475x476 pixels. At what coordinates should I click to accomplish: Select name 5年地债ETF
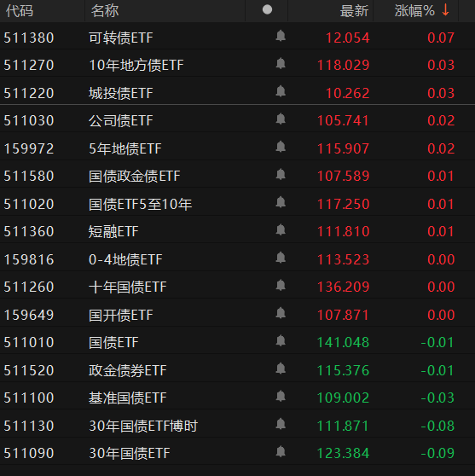[125, 148]
